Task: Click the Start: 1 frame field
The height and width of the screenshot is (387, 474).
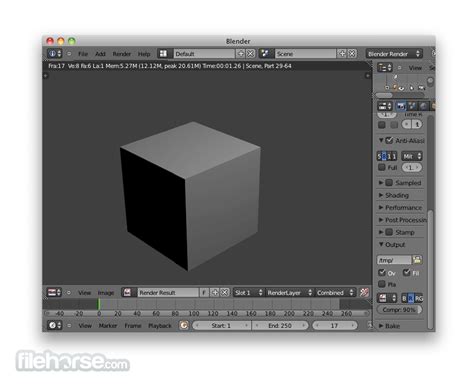Action: click(221, 325)
